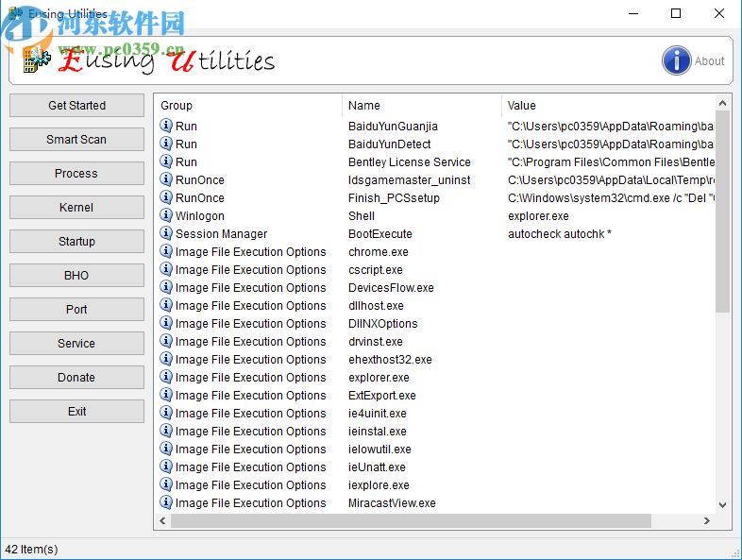Show the Port viewer
Screen dimensions: 742x560
(x=76, y=309)
